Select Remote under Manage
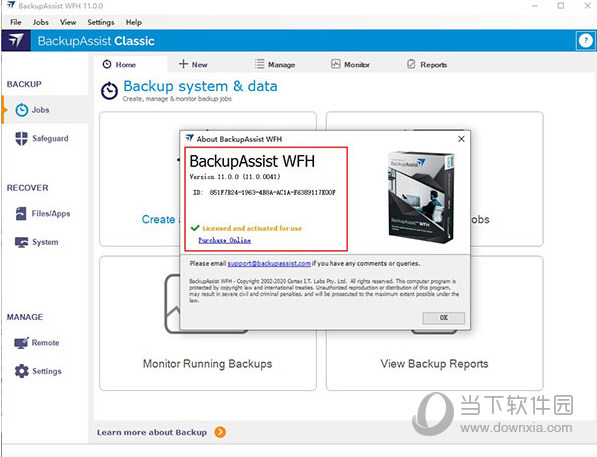Screen dimensions: 597x457 point(45,343)
